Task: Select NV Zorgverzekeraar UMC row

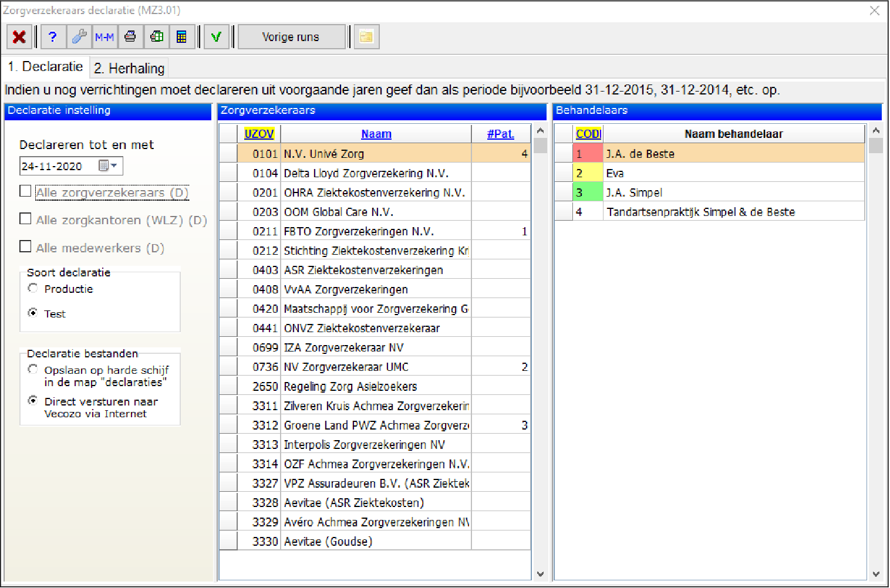Action: [x=376, y=367]
